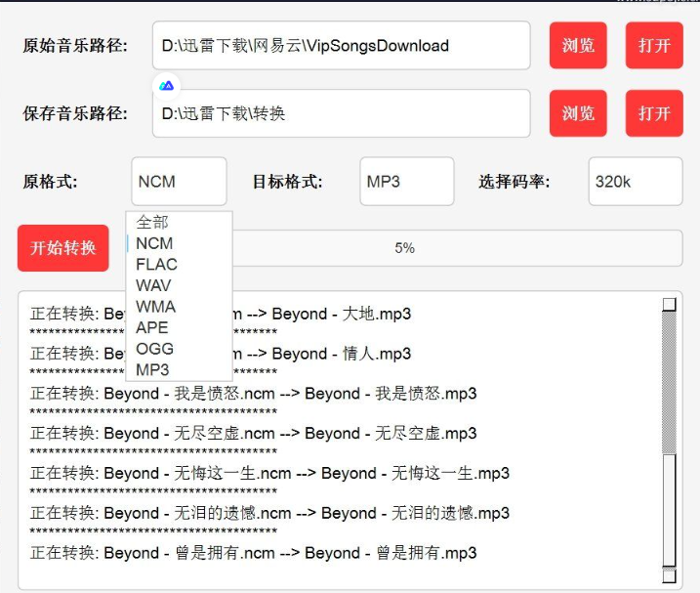Image resolution: width=700 pixels, height=593 pixels.
Task: Select OGG in the format list
Action: tap(179, 349)
